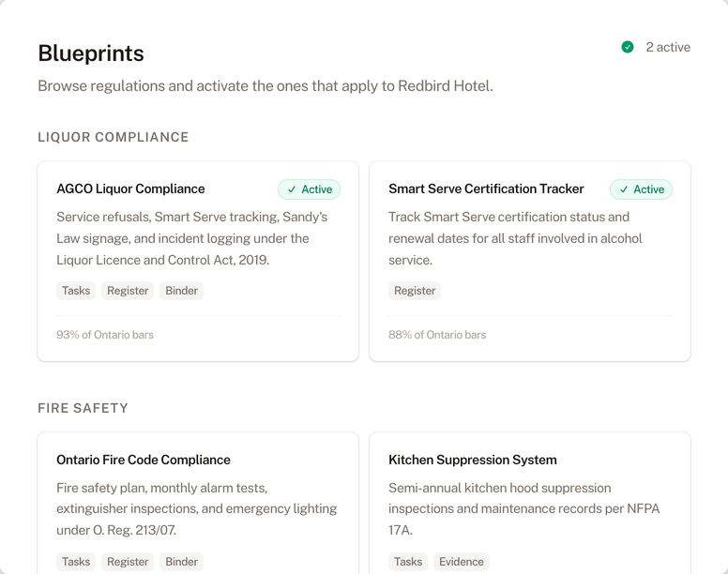The height and width of the screenshot is (574, 728).
Task: Click Tasks tag in Ontario Fire Code card
Action: (76, 562)
